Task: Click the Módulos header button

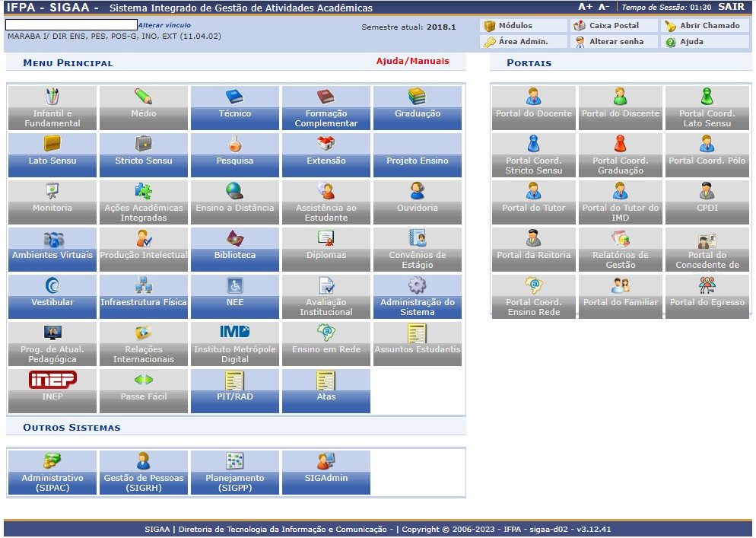Action: [x=523, y=26]
